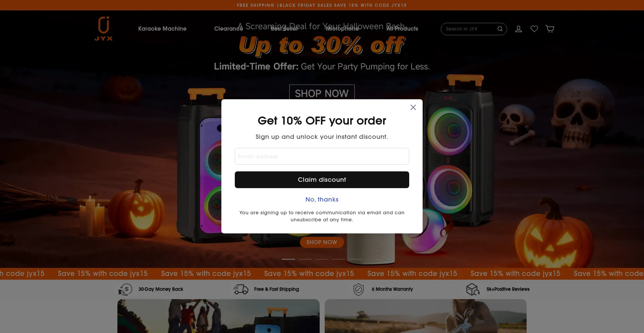Click the Free & Fast Shipping truck icon

[241, 289]
